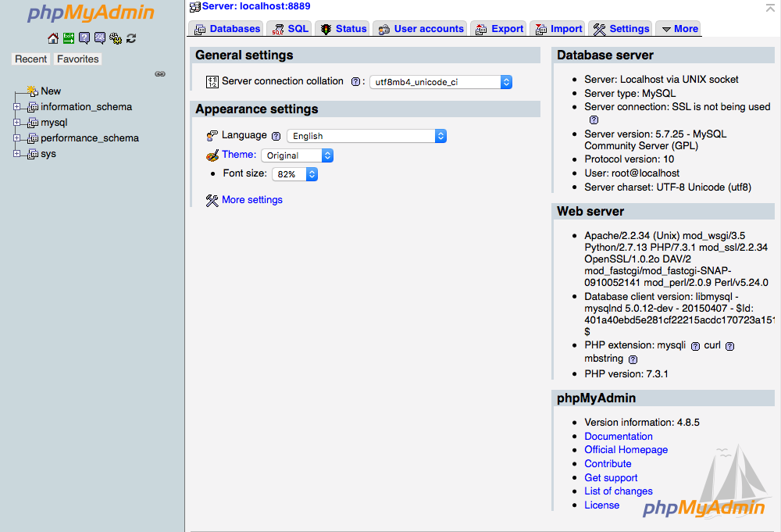Open the SQL documentation icon in the sidebar
The height and width of the screenshot is (532, 781).
(100, 38)
